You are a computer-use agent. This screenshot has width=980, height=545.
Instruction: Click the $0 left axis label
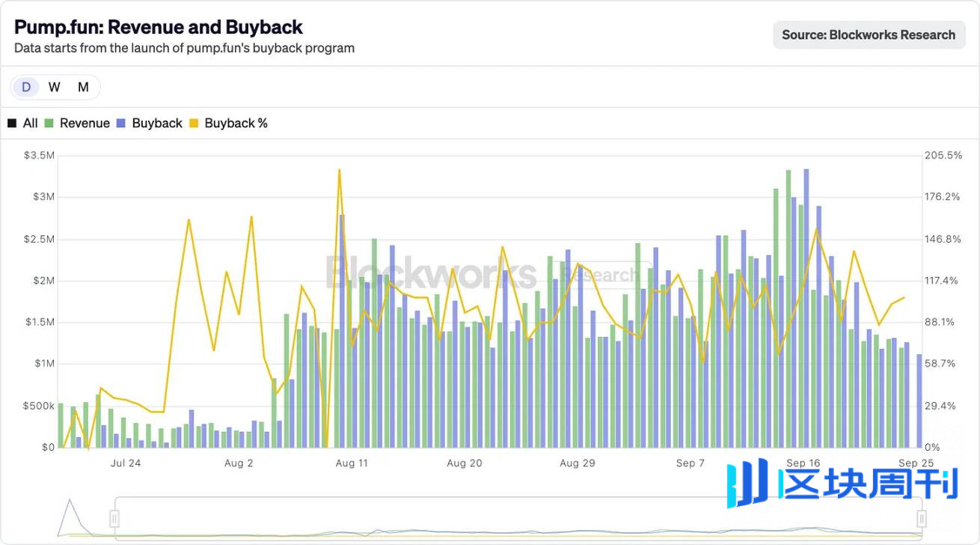click(48, 447)
